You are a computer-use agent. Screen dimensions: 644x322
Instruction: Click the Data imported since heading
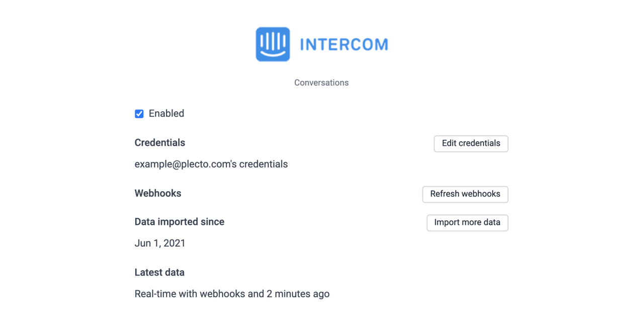point(180,222)
